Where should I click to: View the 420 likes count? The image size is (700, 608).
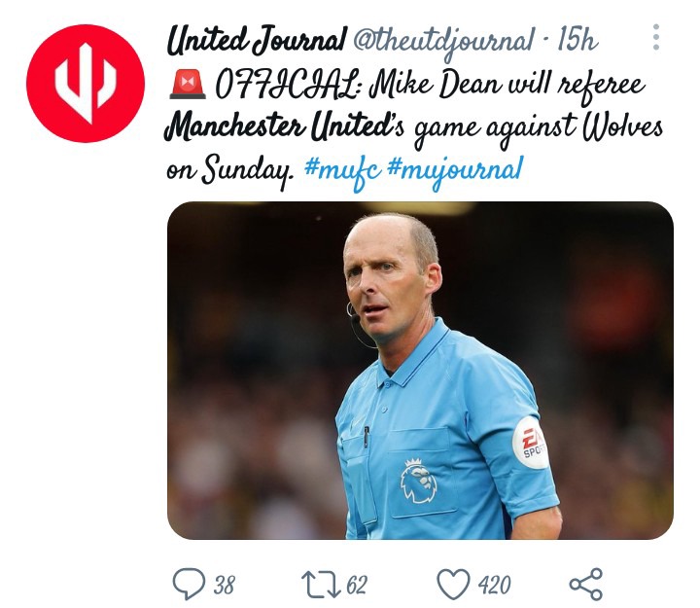click(494, 585)
